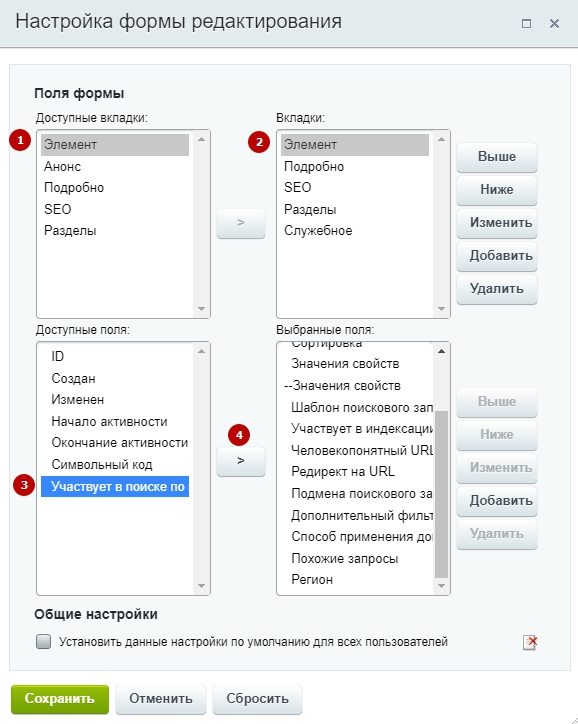Screen dimensions: 578x724
Task: Click Добавить button for tabs
Action: coord(497,255)
